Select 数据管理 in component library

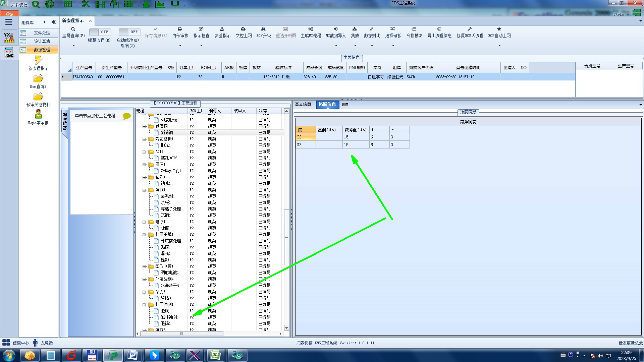click(42, 50)
